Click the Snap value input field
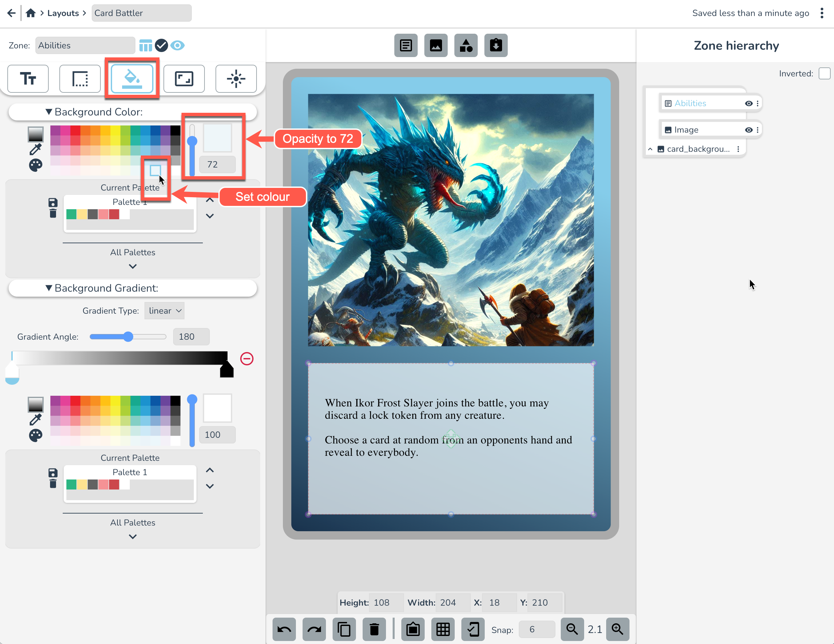 click(x=536, y=629)
